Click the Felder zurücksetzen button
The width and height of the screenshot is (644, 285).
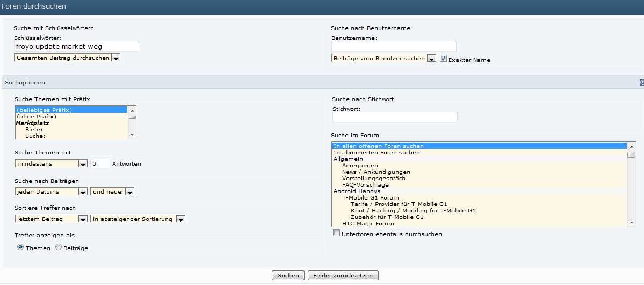(343, 275)
